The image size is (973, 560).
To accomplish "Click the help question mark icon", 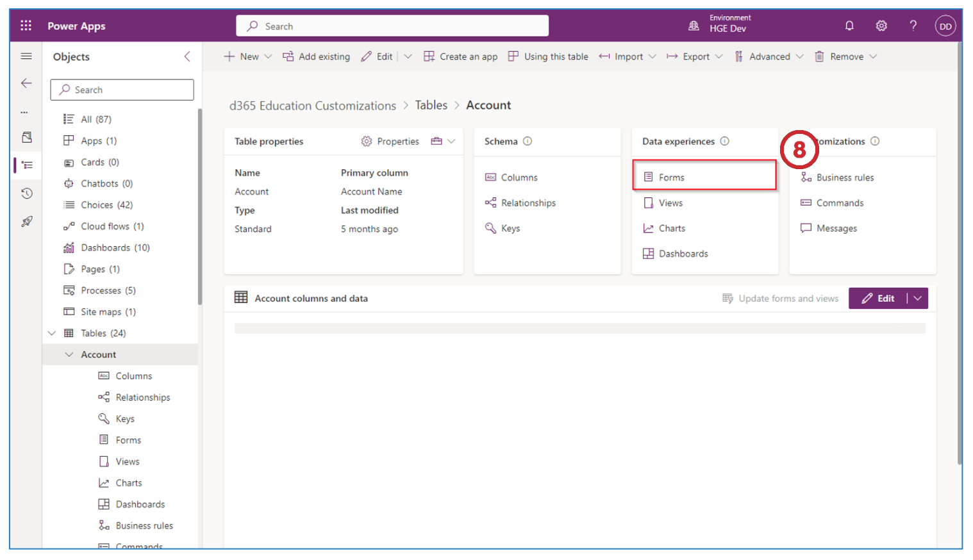I will pos(913,26).
